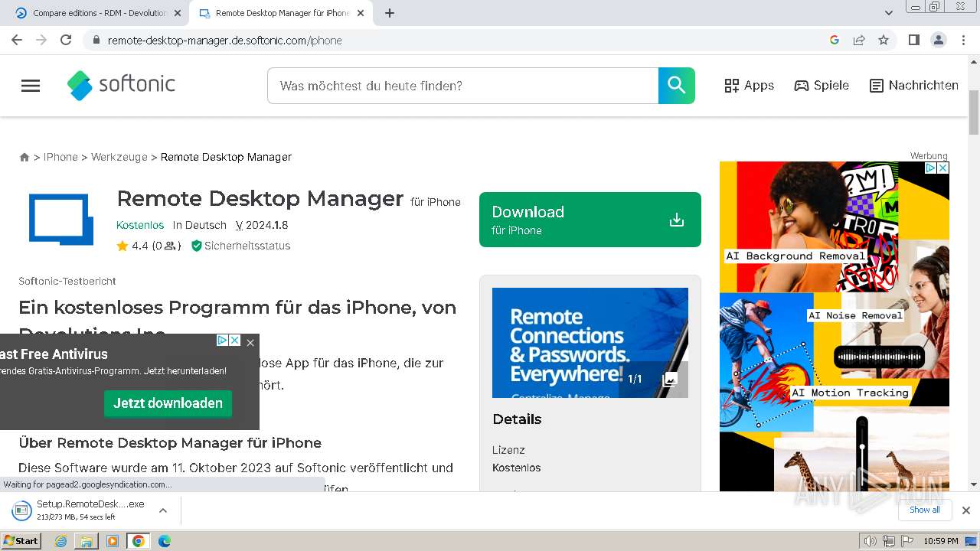The width and height of the screenshot is (980, 551).
Task: Click the volume icon in system tray
Action: (x=871, y=541)
